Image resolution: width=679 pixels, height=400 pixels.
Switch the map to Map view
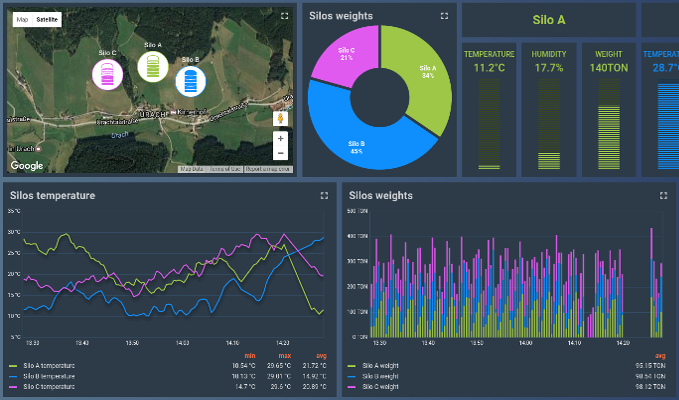22,19
